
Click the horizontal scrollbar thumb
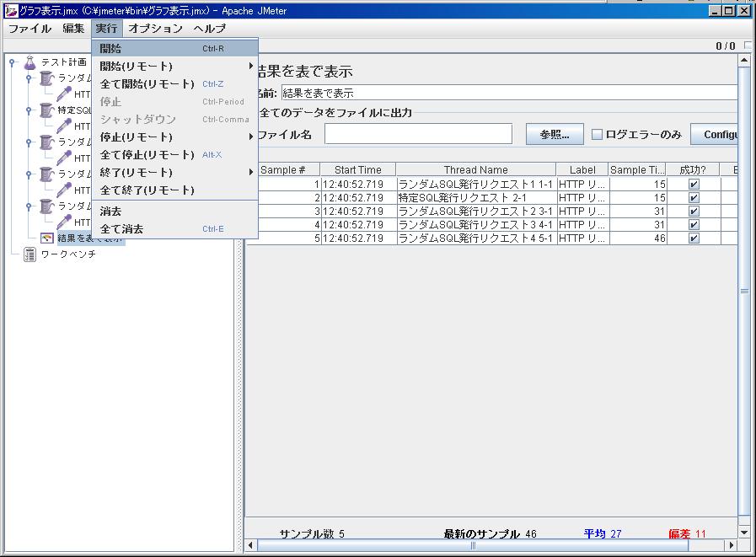click(x=473, y=545)
